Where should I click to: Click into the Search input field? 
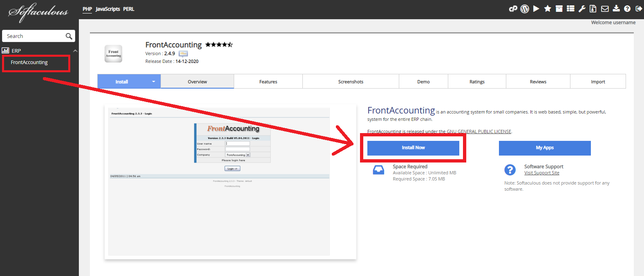point(35,36)
